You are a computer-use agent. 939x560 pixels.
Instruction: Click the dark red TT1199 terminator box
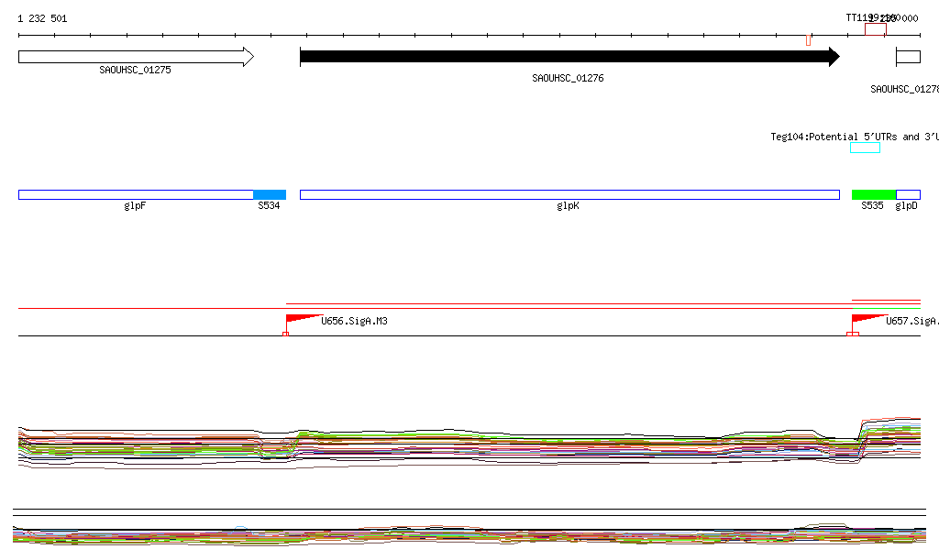[875, 30]
